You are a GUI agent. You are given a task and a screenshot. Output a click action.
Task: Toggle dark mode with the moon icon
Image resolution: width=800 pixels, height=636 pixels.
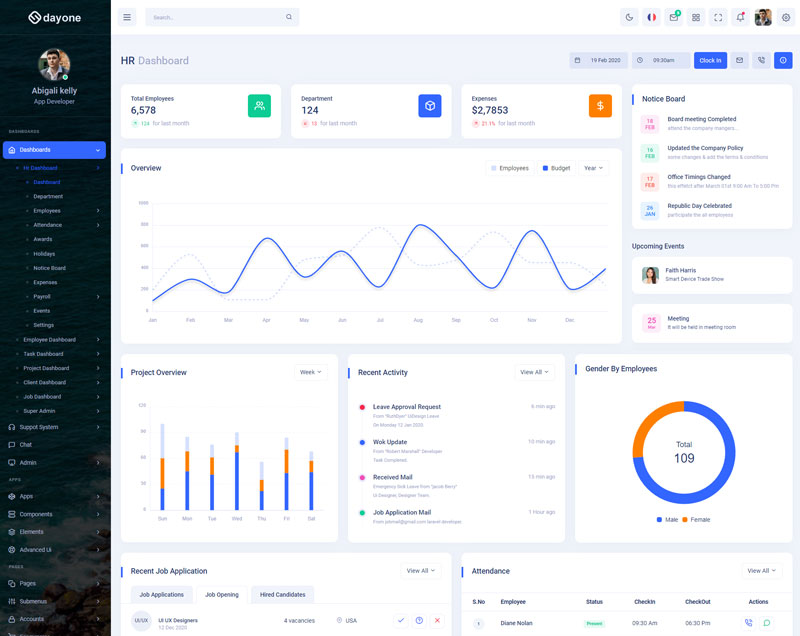click(629, 17)
